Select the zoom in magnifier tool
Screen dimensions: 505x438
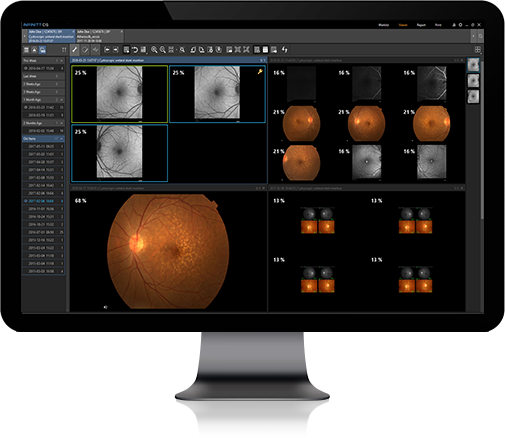154,50
